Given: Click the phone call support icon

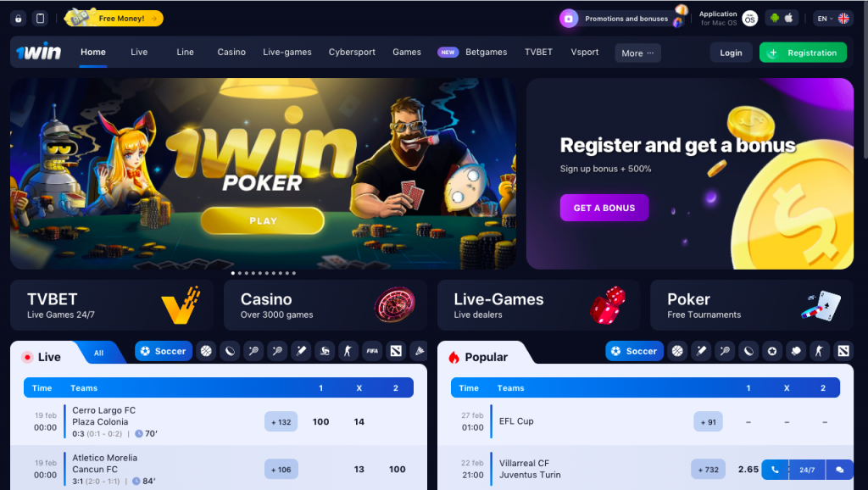Looking at the screenshot, I should coord(775,470).
